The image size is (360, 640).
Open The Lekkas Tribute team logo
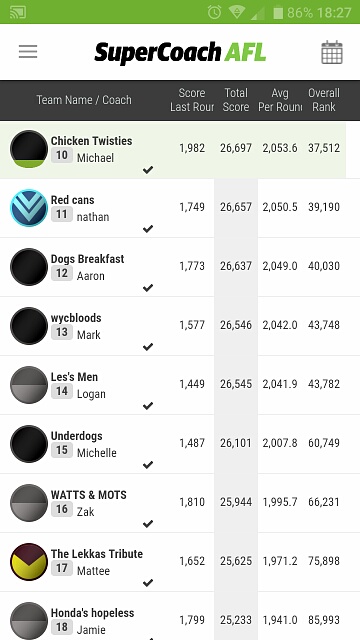[x=29, y=562]
